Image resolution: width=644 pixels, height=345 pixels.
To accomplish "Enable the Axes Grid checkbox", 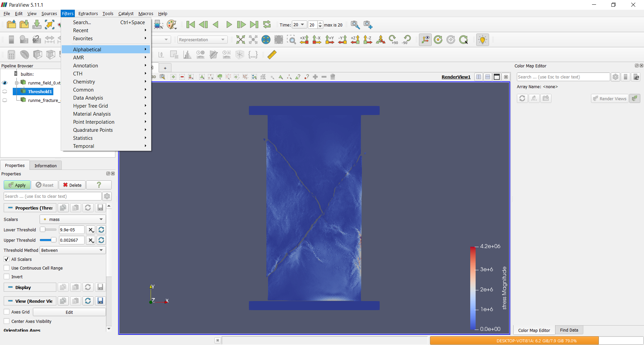I will coord(6,312).
